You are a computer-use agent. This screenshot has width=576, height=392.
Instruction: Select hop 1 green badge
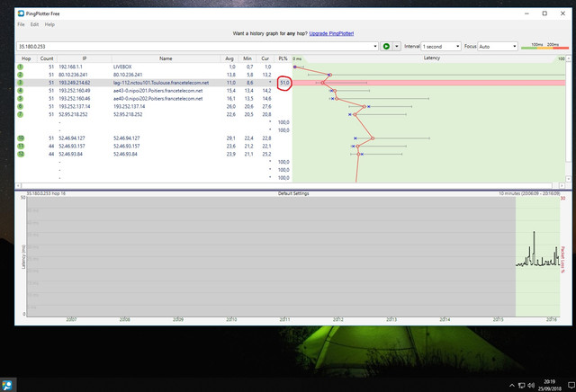coord(20,67)
